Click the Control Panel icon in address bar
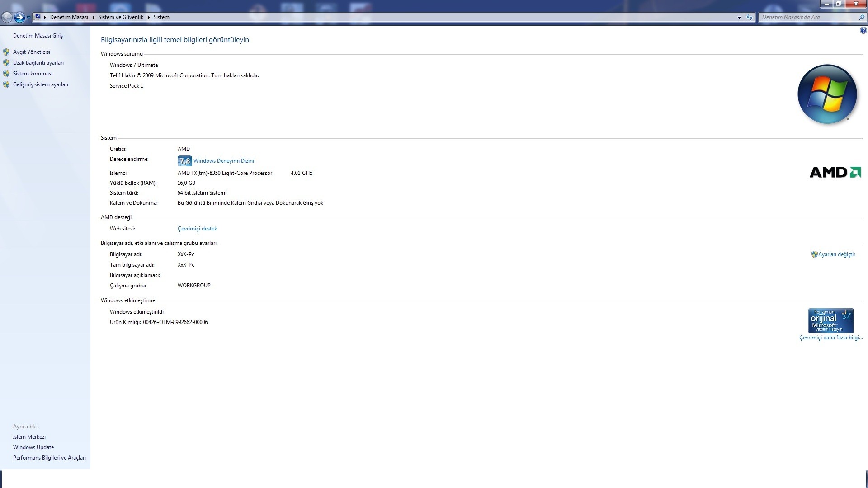Viewport: 868px width, 488px height. coord(38,17)
